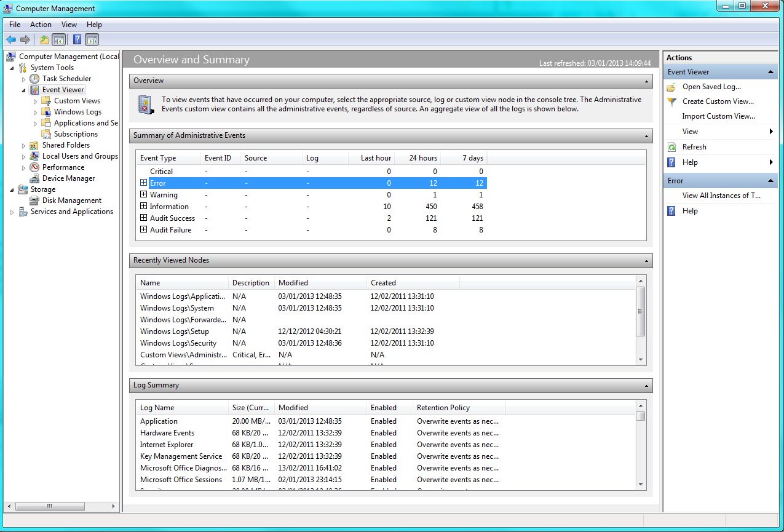The width and height of the screenshot is (784, 532).
Task: Collapse the Recently Viewed Nodes section
Action: (x=647, y=261)
